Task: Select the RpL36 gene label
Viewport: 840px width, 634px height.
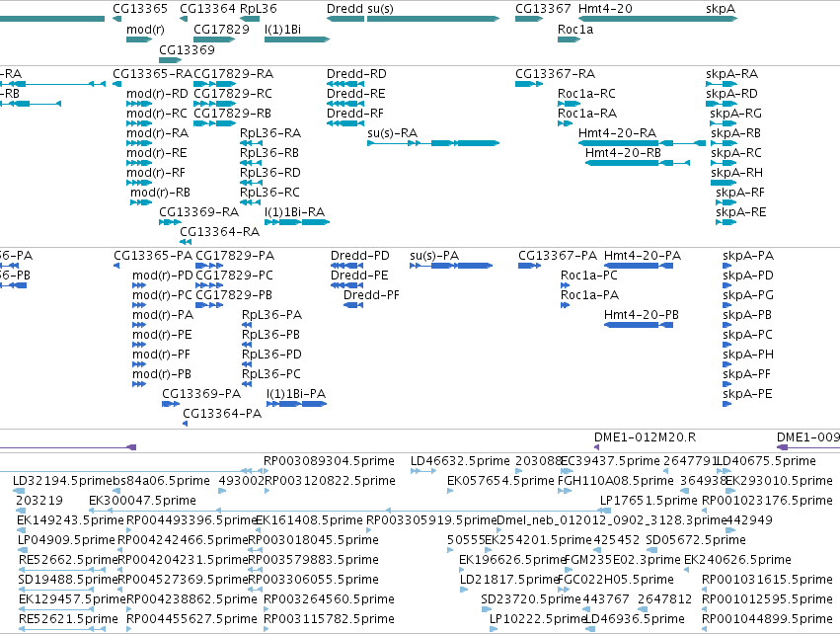Action: (x=259, y=9)
